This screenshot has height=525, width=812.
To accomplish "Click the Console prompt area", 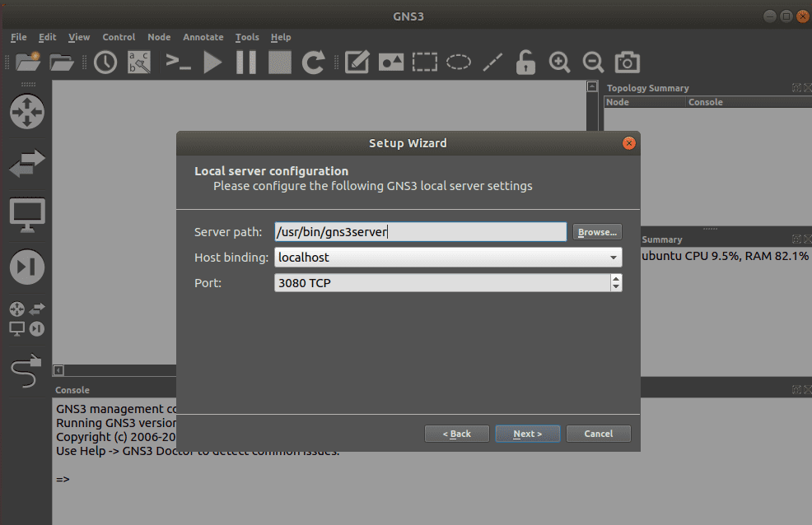I will coord(63,480).
